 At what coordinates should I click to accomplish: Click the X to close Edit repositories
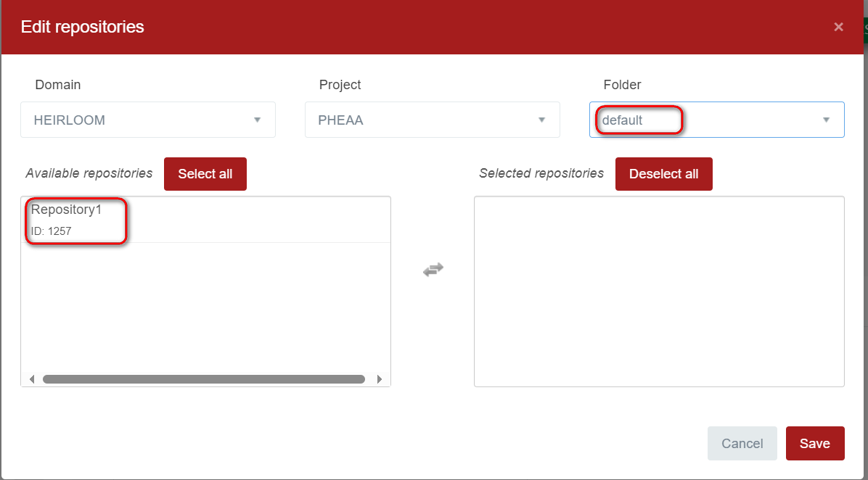[838, 27]
